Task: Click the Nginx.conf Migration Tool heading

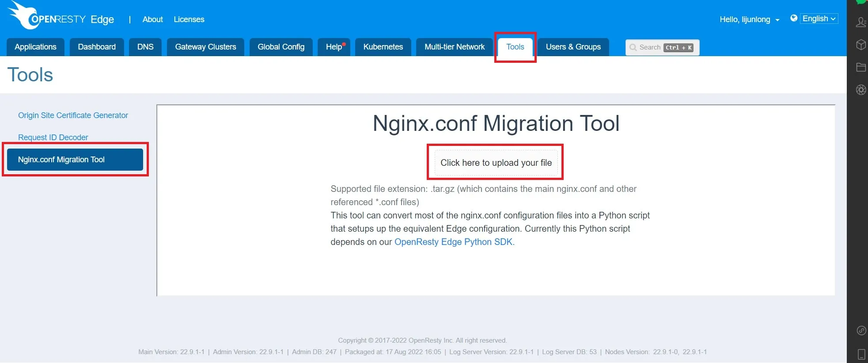Action: [x=496, y=123]
